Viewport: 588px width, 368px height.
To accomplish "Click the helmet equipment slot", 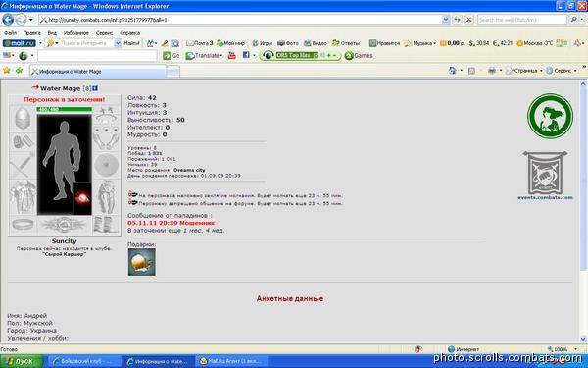I will pos(23,118).
